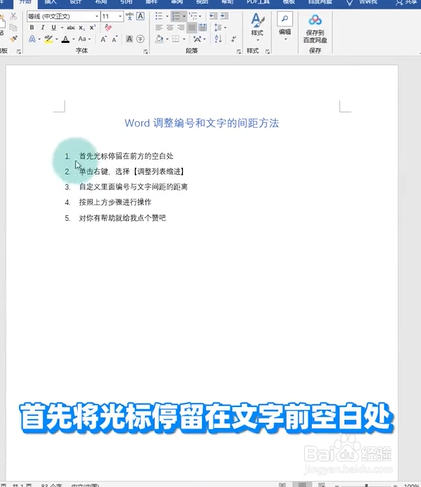Toggle underline formatting
The width and height of the screenshot is (421, 487).
[54, 28]
